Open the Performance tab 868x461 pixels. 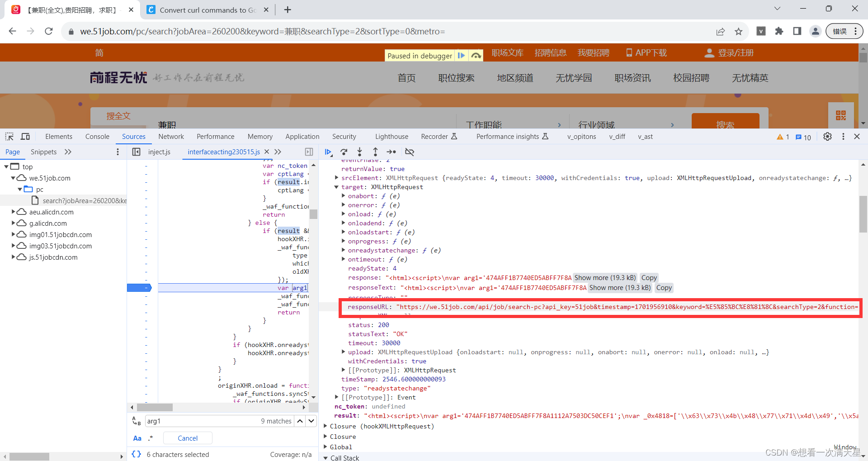(215, 137)
